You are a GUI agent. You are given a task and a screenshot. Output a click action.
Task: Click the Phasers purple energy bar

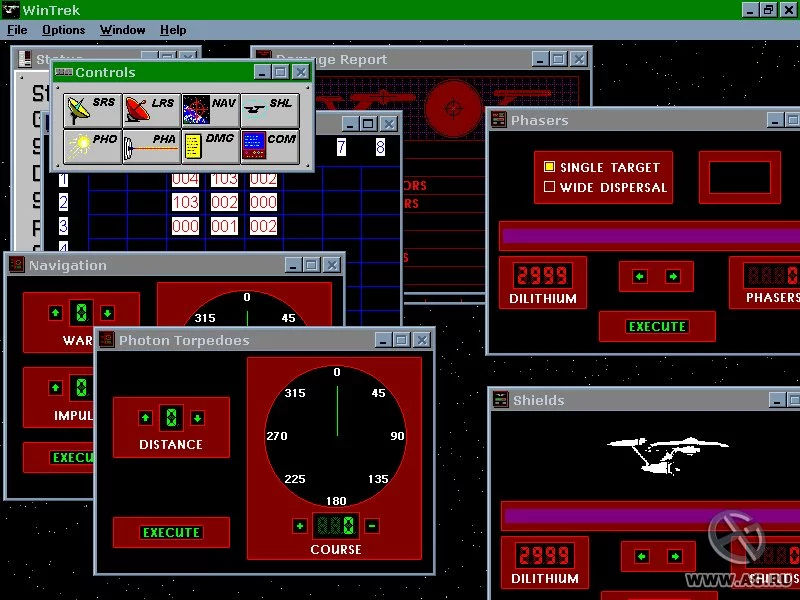pos(651,236)
